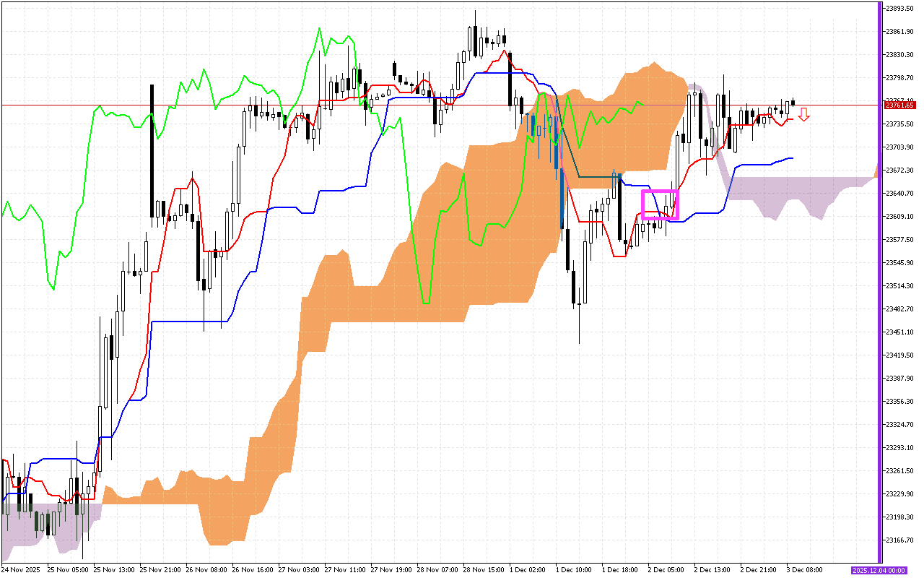Click the 23451.10 price axis label
The width and height of the screenshot is (924, 578).
click(x=900, y=332)
